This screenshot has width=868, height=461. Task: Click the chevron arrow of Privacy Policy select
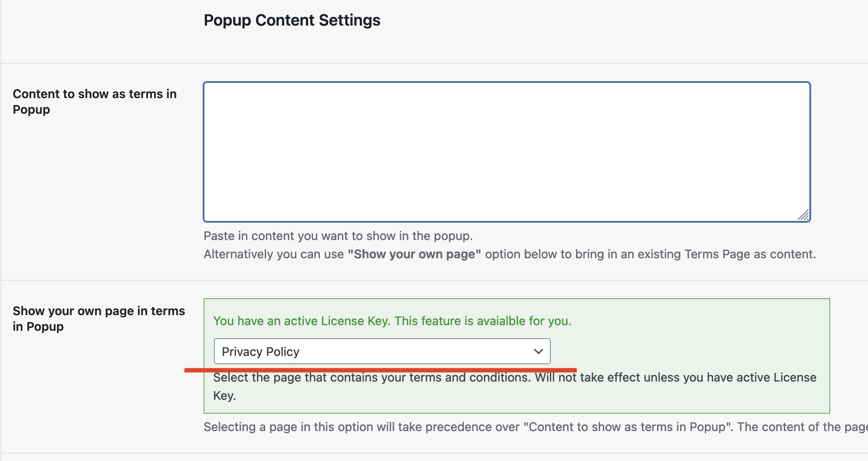point(538,351)
